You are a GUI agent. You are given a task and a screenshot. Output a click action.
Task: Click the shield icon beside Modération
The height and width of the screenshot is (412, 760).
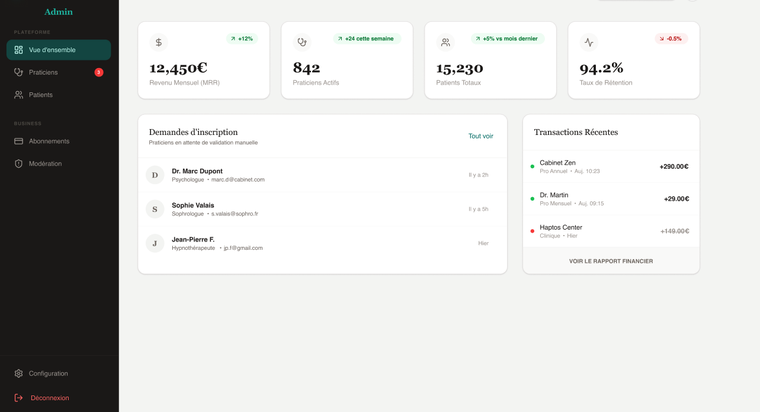tap(18, 163)
